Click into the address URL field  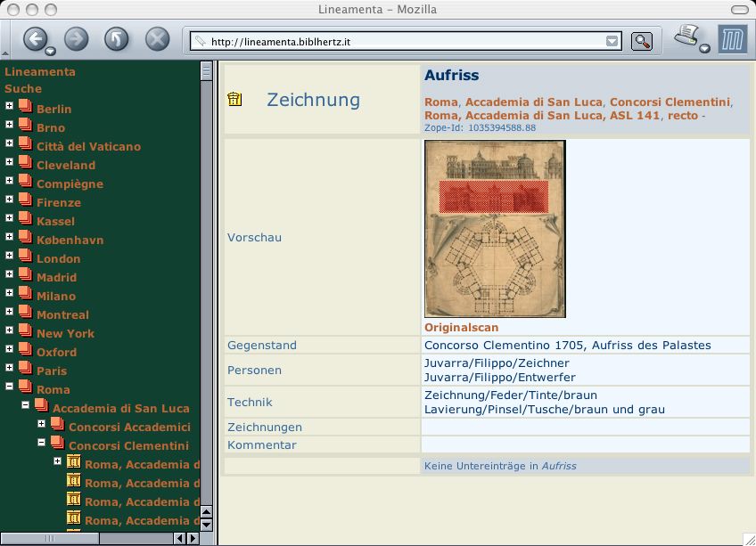point(401,41)
